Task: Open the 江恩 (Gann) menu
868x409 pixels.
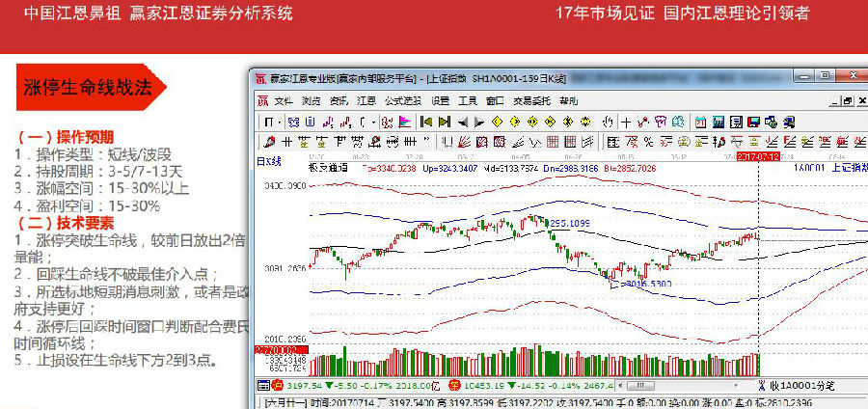Action: pos(366,100)
